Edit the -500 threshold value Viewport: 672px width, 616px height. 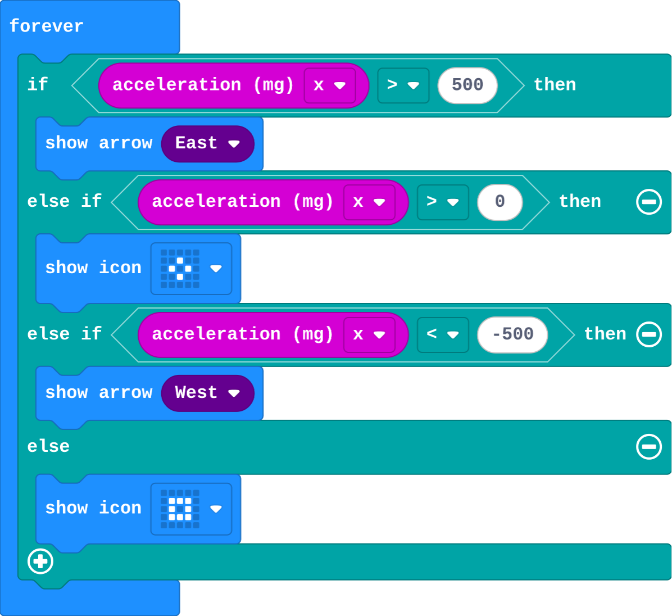(512, 335)
